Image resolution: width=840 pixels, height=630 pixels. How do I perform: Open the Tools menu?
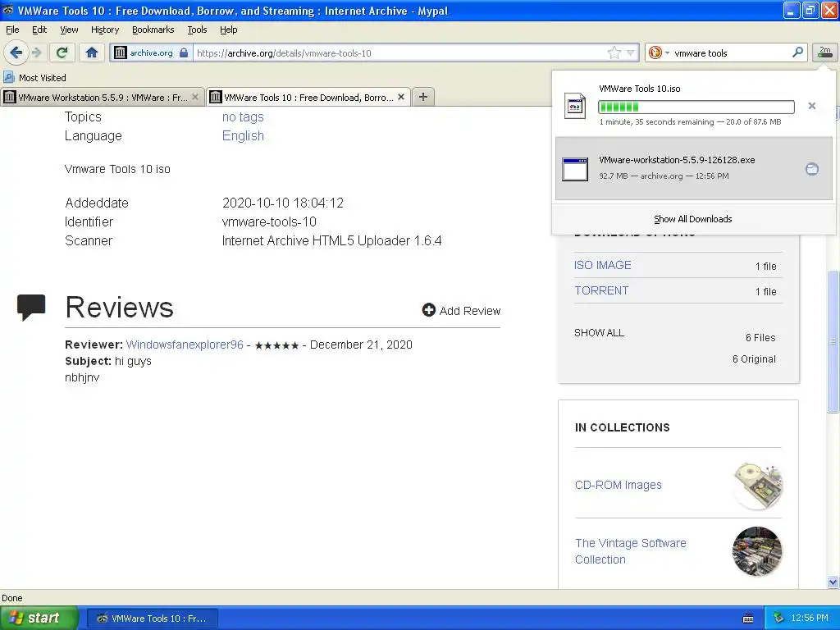click(197, 30)
